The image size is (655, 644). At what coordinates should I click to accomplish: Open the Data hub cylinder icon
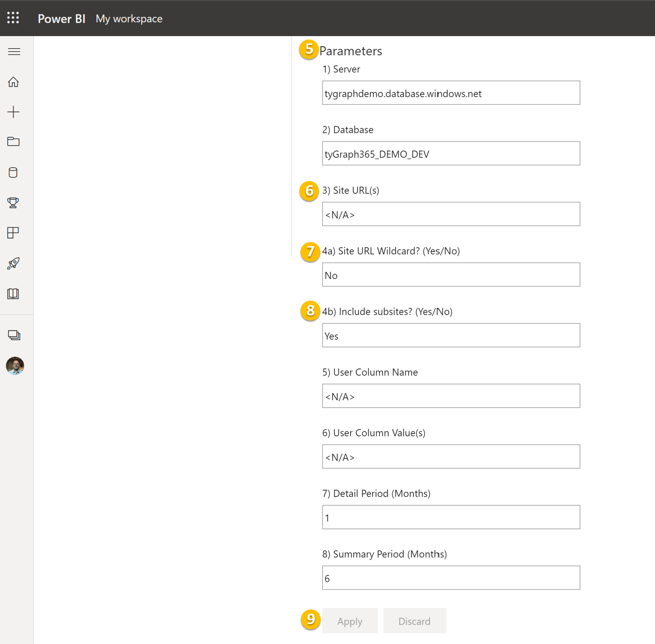coord(13,172)
